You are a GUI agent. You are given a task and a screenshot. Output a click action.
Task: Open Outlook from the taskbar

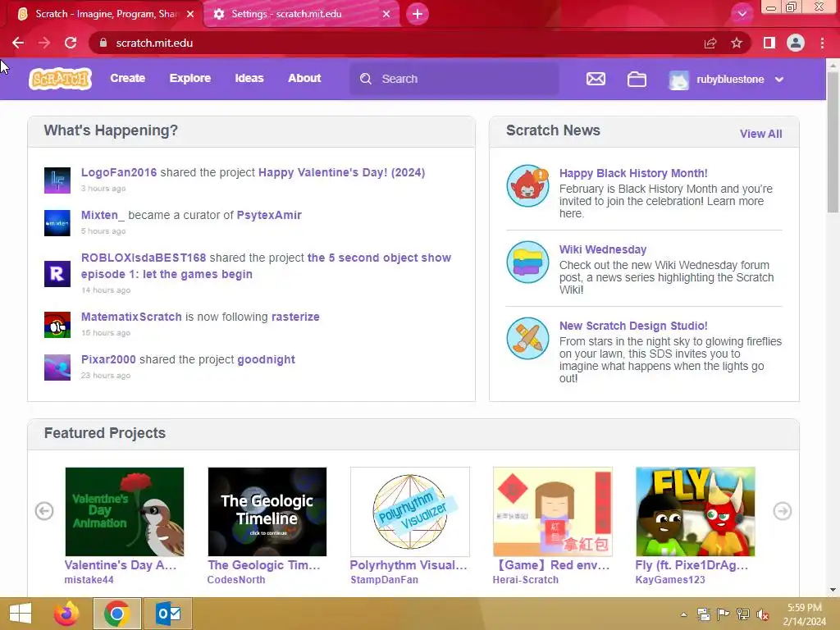(x=168, y=614)
